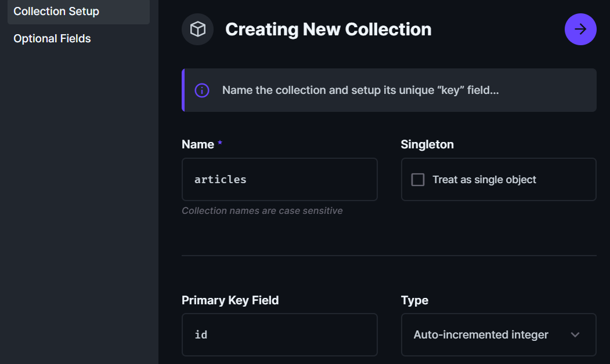
Task: Click the "Name the collection" notice text
Action: pyautogui.click(x=360, y=90)
